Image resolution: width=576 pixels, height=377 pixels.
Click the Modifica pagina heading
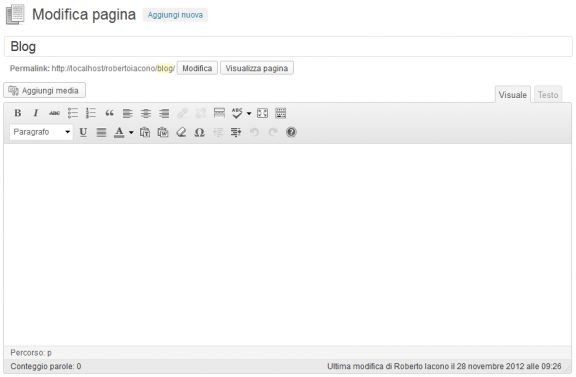coord(84,15)
